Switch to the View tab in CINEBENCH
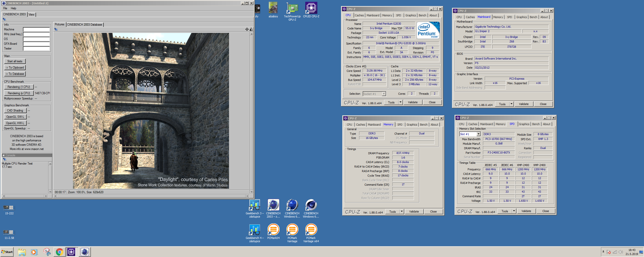This screenshot has width=644, height=257. (x=31, y=15)
